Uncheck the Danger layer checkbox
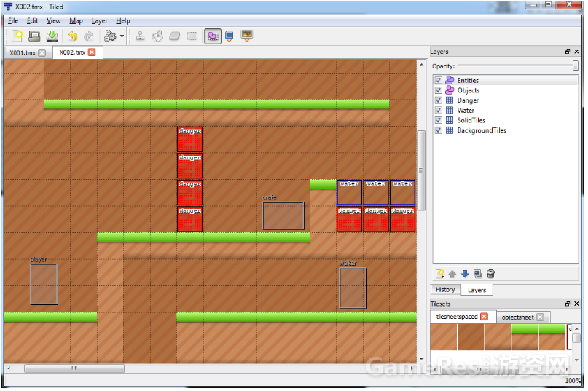Viewport: 588px width, 391px height. 439,100
